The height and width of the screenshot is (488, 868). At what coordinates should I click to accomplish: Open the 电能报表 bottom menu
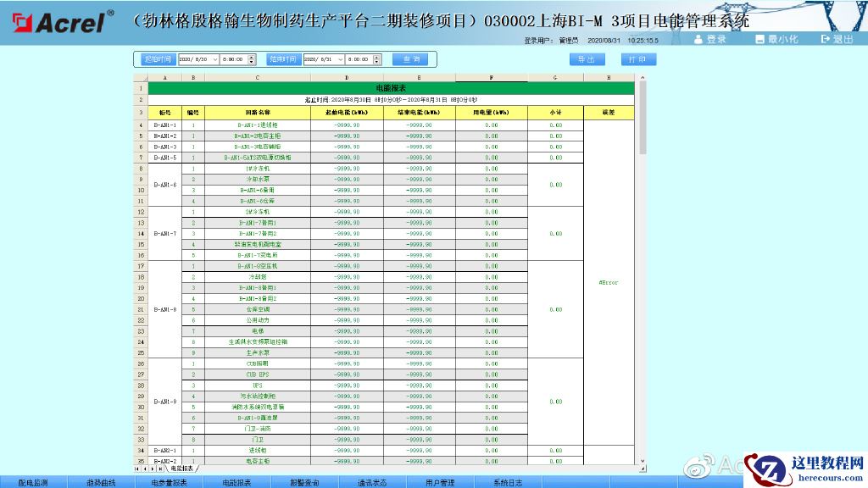click(237, 482)
